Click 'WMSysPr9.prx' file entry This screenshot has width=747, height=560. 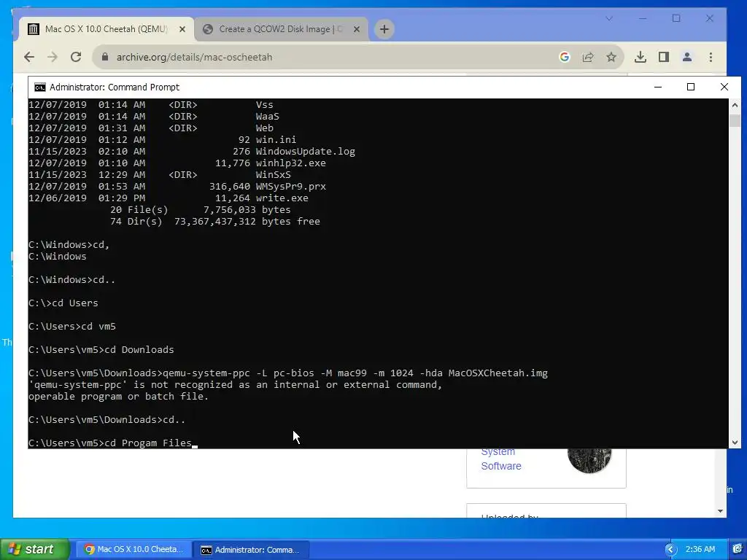click(290, 186)
